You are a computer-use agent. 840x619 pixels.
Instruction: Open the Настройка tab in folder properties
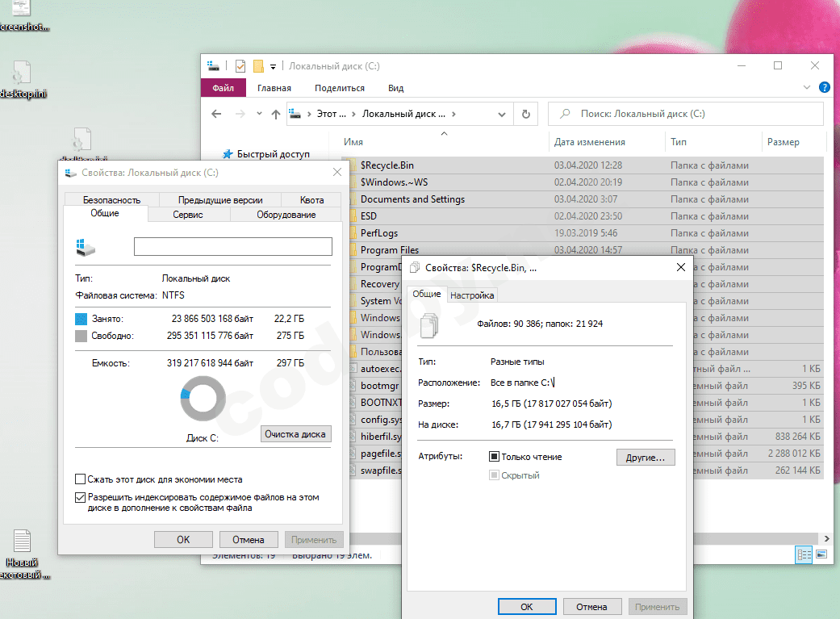pos(472,295)
